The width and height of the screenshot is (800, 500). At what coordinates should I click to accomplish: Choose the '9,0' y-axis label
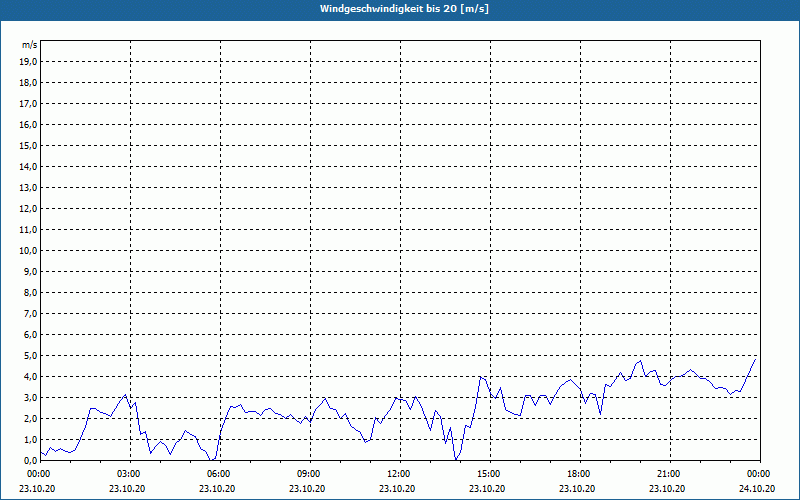(x=30, y=271)
